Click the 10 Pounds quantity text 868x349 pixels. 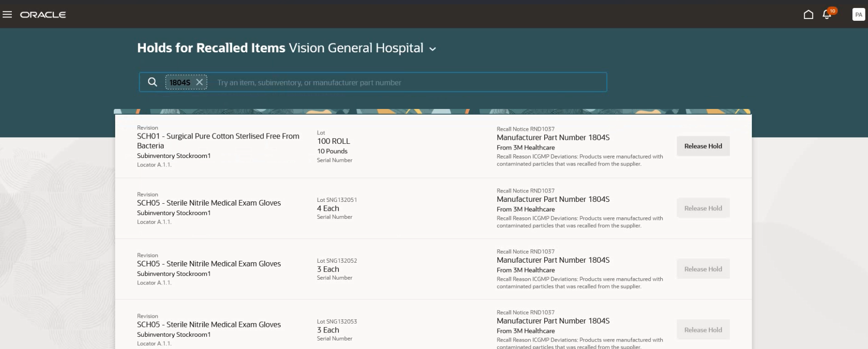[x=332, y=151]
